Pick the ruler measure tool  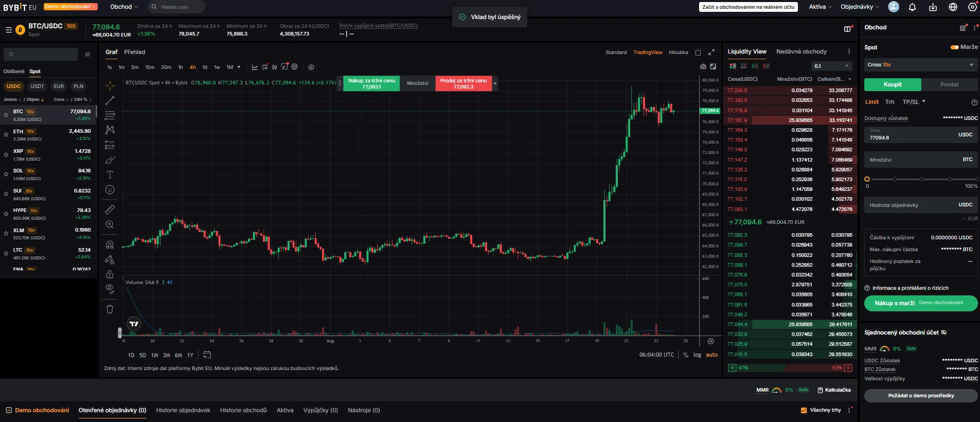tap(110, 209)
